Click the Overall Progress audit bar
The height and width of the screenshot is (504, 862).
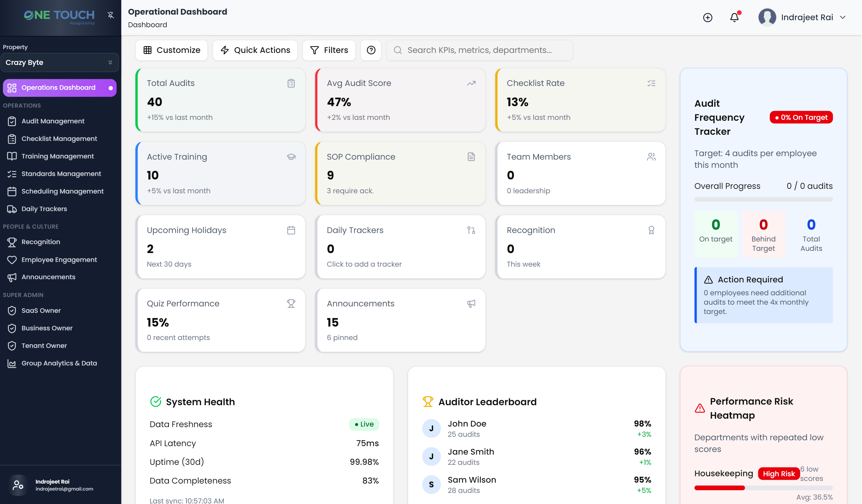coord(763,199)
